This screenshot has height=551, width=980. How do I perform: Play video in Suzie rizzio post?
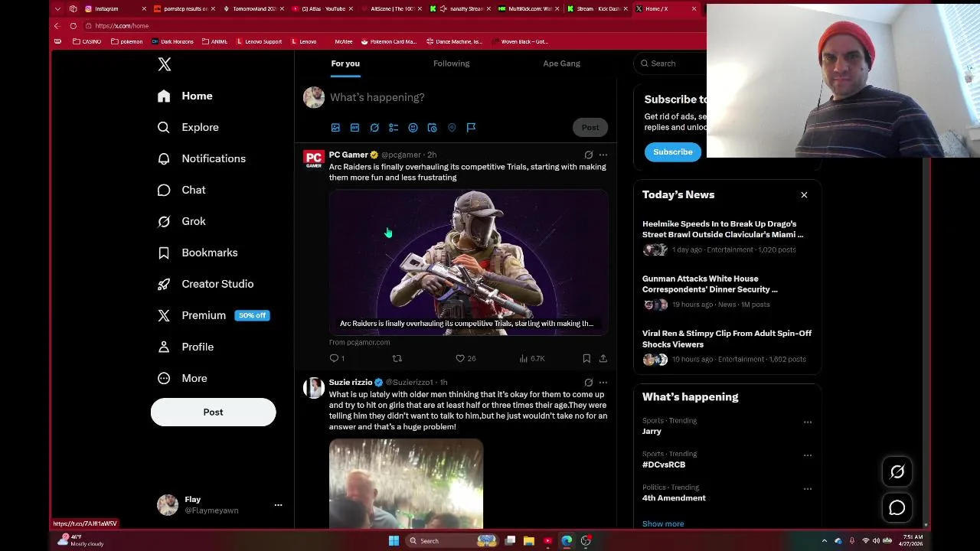[x=406, y=484]
